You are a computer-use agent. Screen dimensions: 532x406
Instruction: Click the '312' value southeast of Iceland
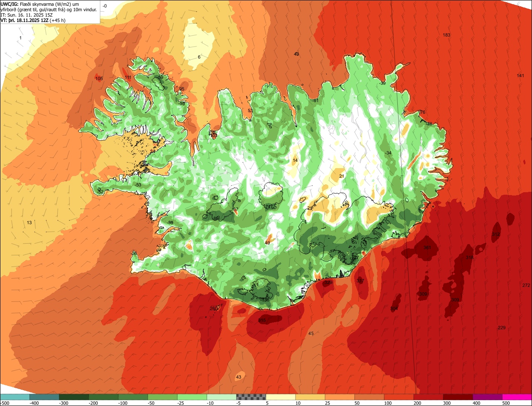click(496, 235)
